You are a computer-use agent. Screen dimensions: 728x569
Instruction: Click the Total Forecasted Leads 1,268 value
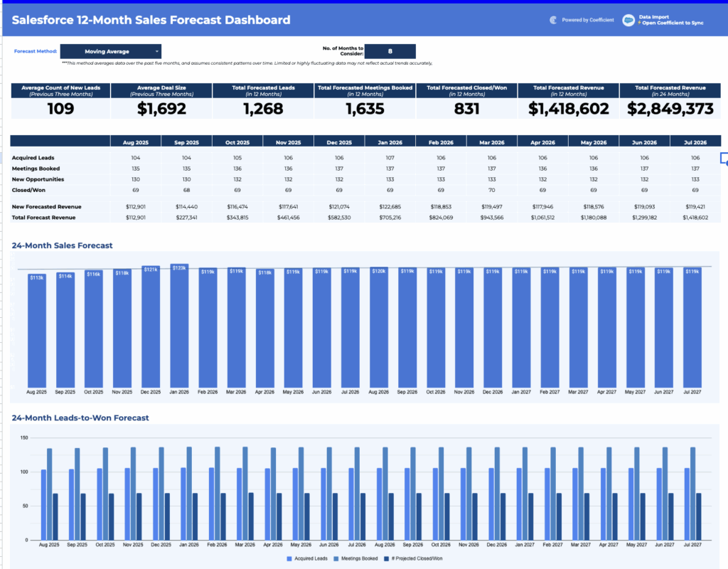(x=263, y=108)
